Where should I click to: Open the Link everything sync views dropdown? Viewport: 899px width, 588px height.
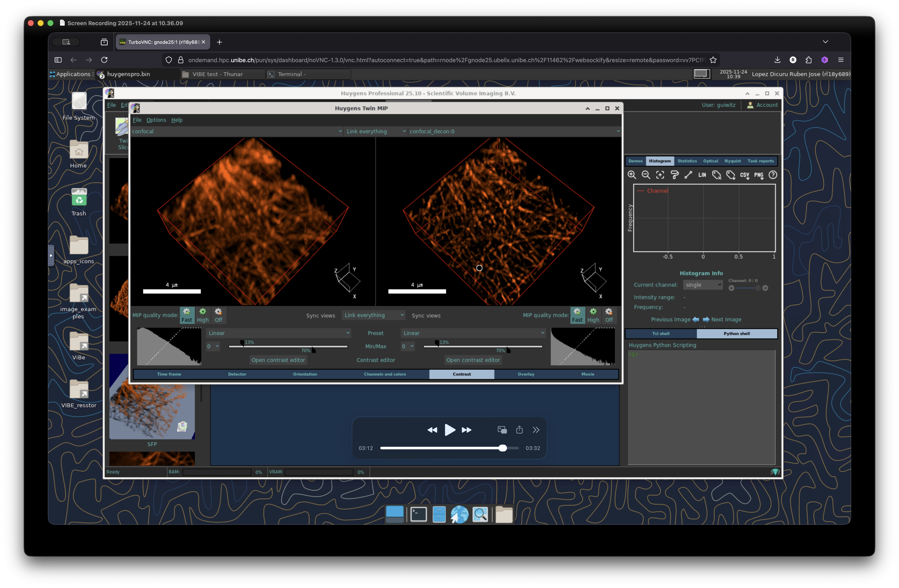[373, 315]
